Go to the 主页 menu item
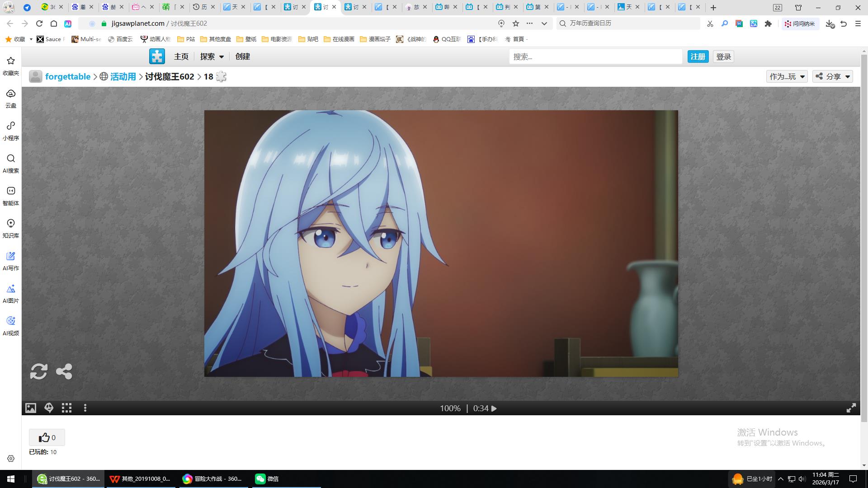This screenshot has height=488, width=868. [x=181, y=56]
